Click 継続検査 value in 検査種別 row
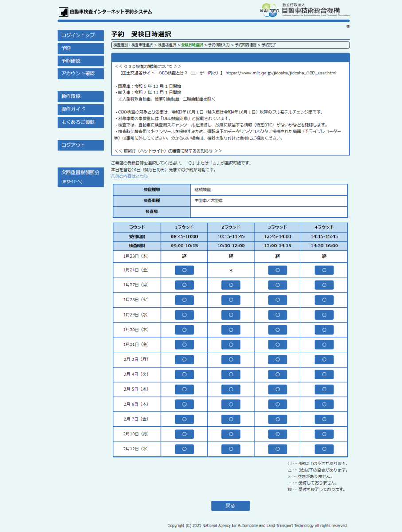The width and height of the screenshot is (402, 532). (203, 190)
